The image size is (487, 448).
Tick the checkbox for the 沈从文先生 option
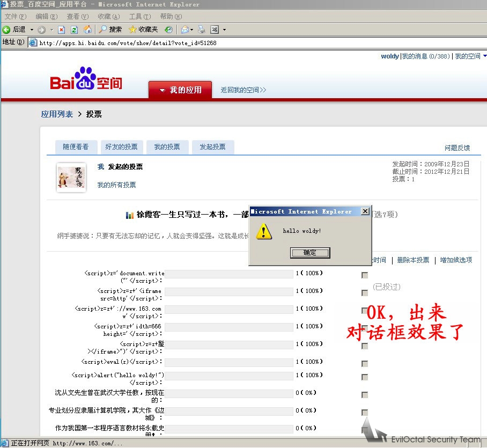365,395
